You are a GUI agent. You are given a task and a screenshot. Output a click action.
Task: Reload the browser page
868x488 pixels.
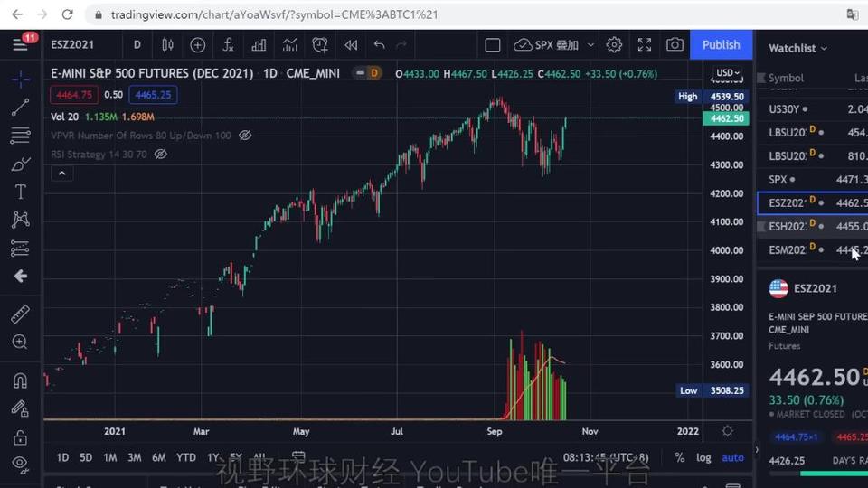(68, 14)
